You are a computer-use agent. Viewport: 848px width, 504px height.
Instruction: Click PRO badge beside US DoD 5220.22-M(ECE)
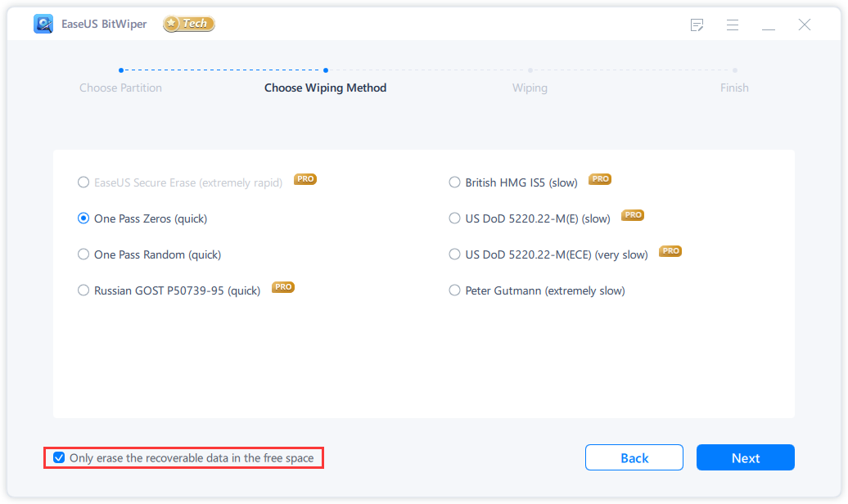[x=671, y=251]
